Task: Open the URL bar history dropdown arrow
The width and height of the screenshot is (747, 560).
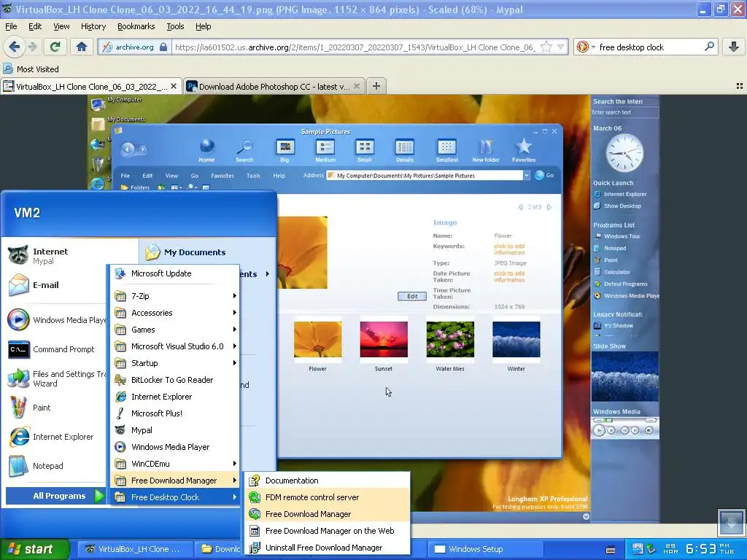Action: (x=561, y=47)
